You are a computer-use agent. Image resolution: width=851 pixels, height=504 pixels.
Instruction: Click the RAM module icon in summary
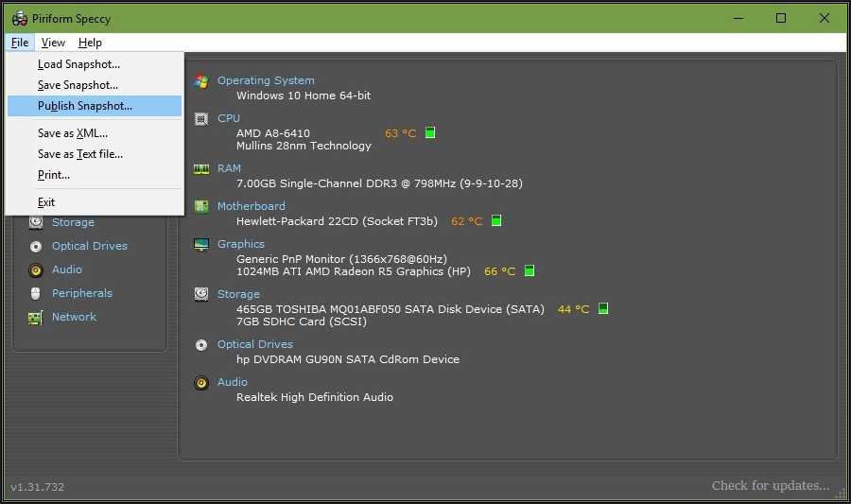201,169
